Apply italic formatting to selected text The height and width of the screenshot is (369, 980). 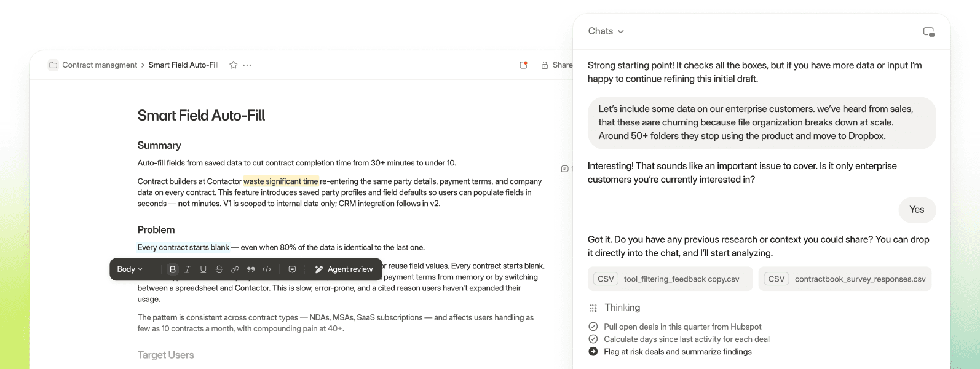[x=188, y=269]
